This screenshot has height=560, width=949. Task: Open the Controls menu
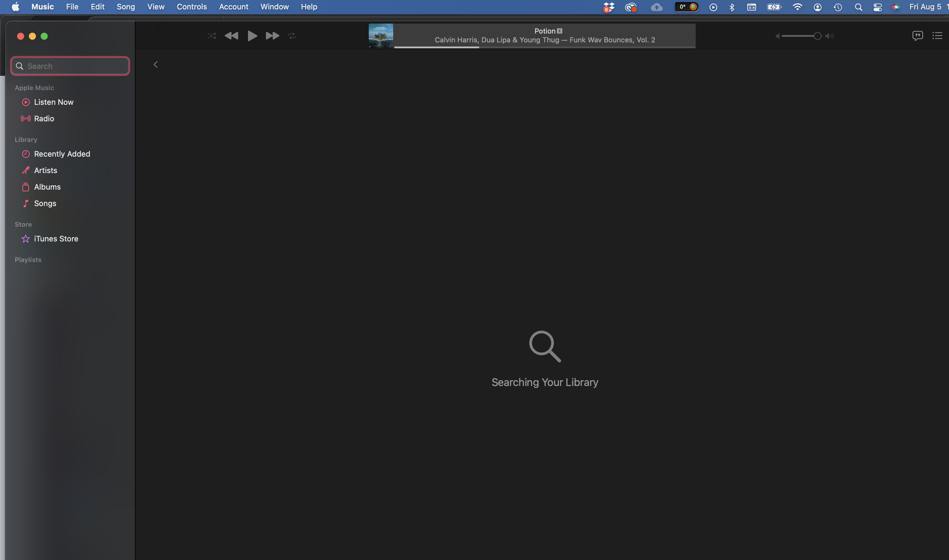pos(191,7)
